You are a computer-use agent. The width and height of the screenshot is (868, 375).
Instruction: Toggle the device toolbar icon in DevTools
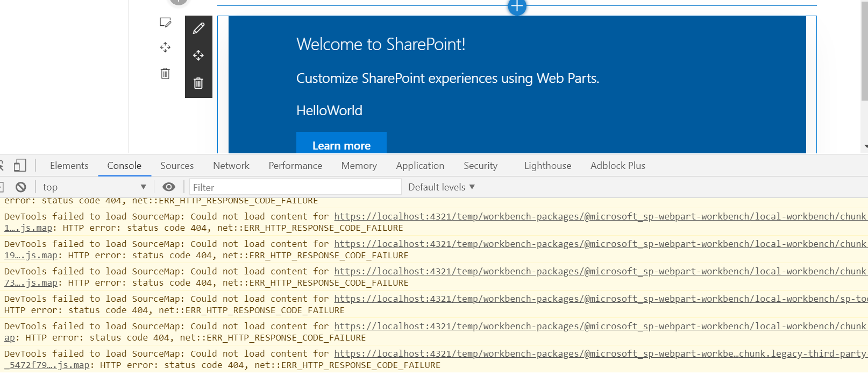[x=20, y=165]
